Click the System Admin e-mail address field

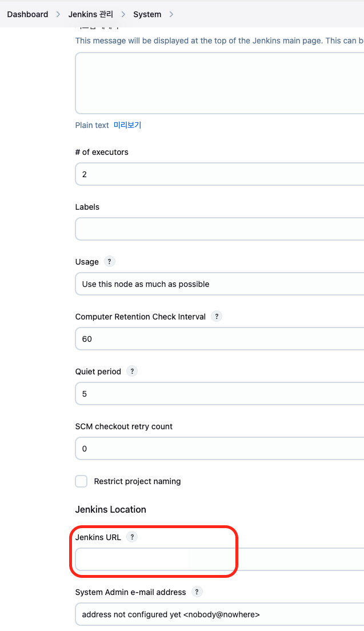coord(219,614)
